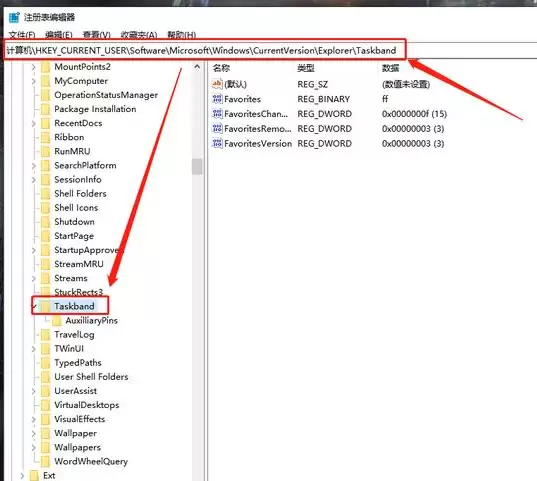Click the FavoritesRemo... value icon
This screenshot has height=481, width=537.
pyautogui.click(x=217, y=128)
